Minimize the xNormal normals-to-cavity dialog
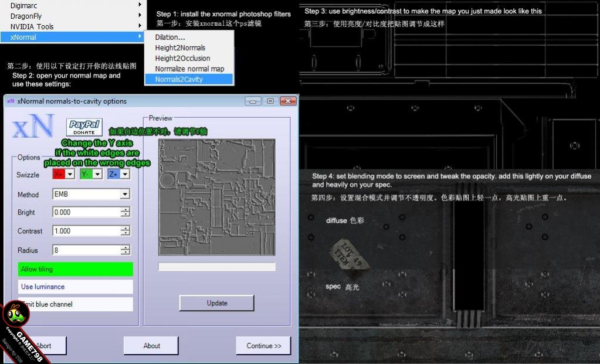The height and width of the screenshot is (364, 600). coord(253,101)
